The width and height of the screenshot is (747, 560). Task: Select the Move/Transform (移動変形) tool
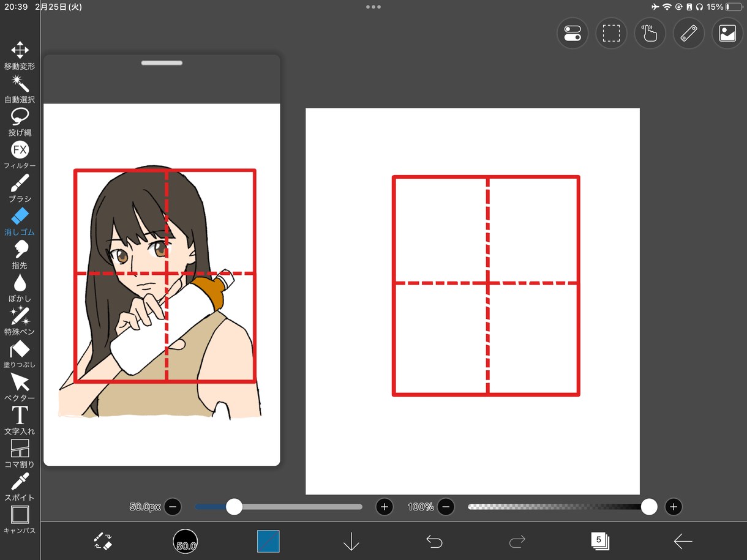coord(20,56)
